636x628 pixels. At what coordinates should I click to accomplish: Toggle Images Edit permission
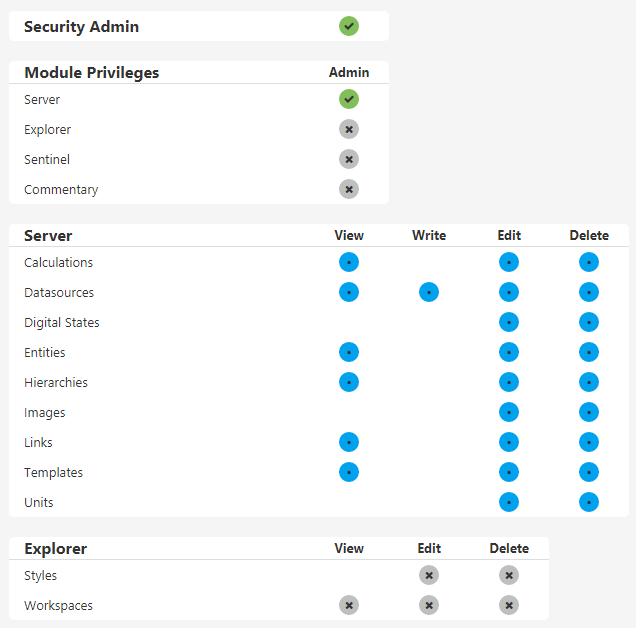point(508,412)
